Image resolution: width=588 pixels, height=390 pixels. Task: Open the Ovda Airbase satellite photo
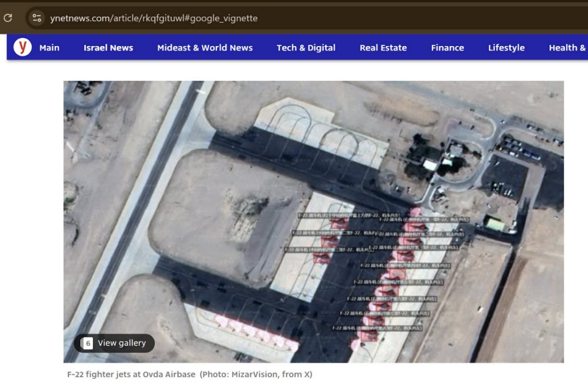tap(314, 222)
